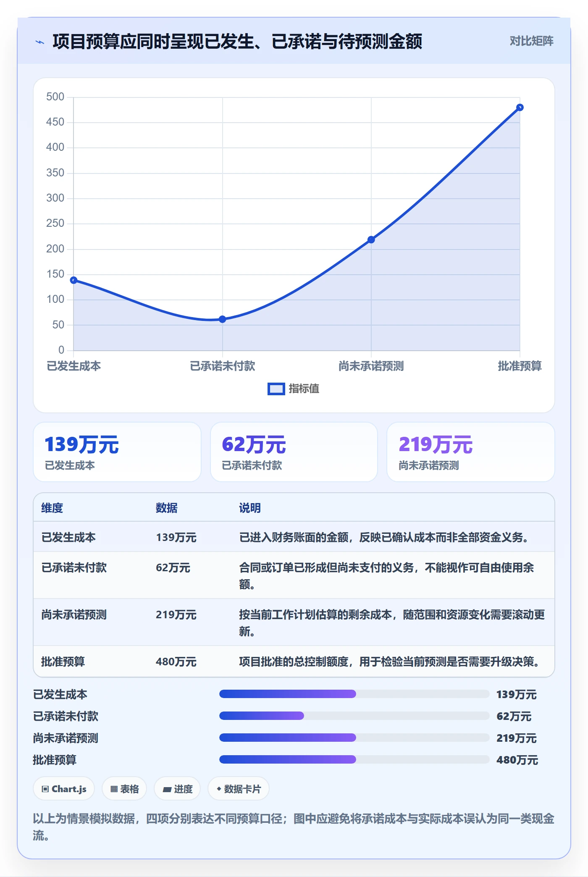Select the 62万元 table cell
The width and height of the screenshot is (588, 877).
[173, 567]
